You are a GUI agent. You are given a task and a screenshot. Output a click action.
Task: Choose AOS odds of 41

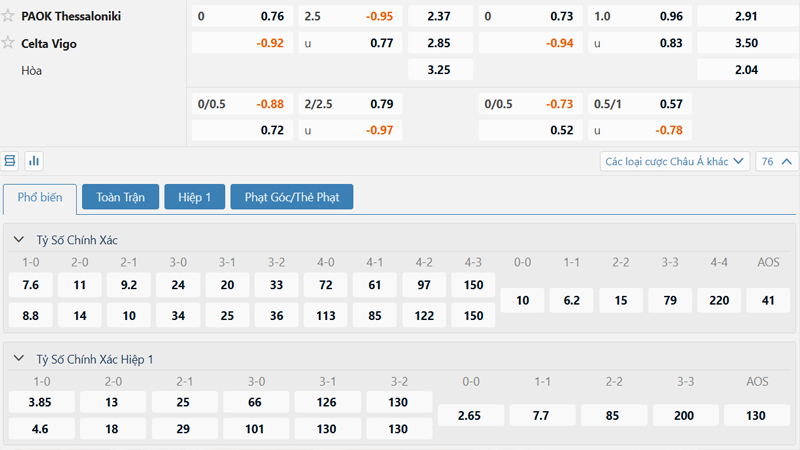[x=768, y=300]
